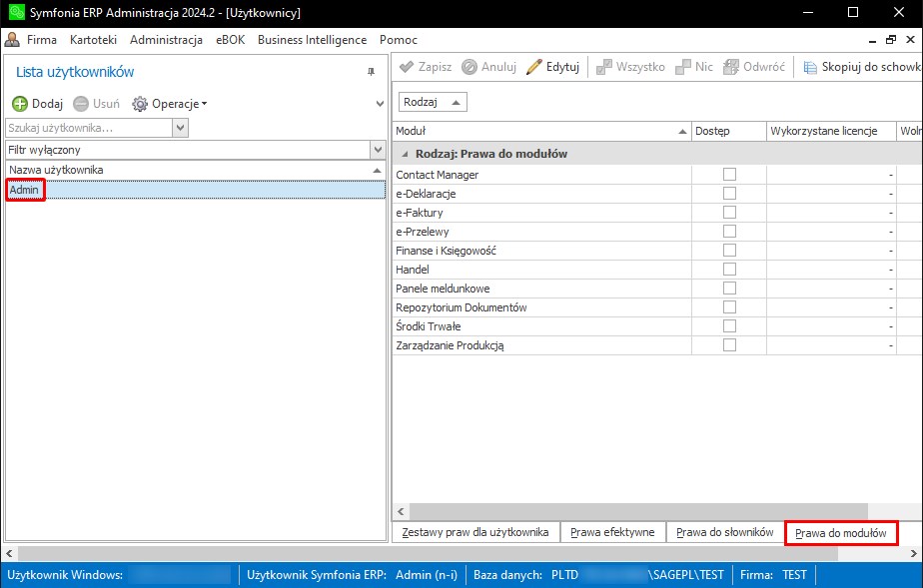Click the Dostęp column header
Screen dimensions: 923x588
[729, 131]
